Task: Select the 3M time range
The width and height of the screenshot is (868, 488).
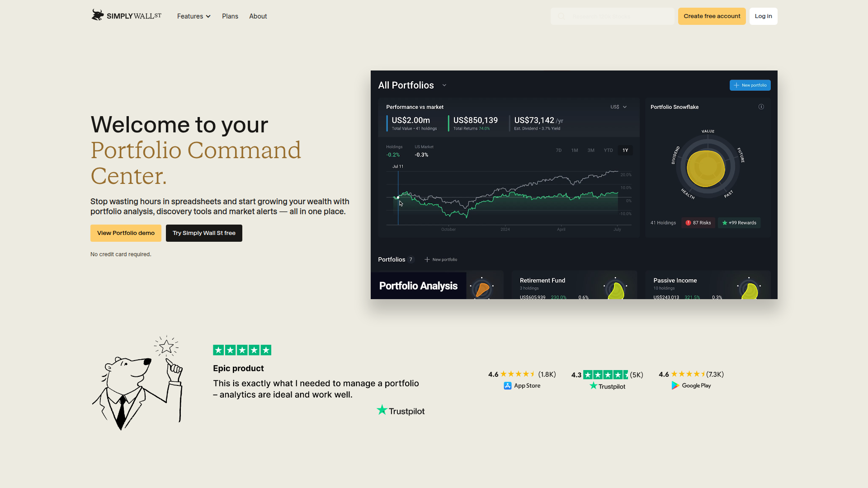Action: click(591, 150)
